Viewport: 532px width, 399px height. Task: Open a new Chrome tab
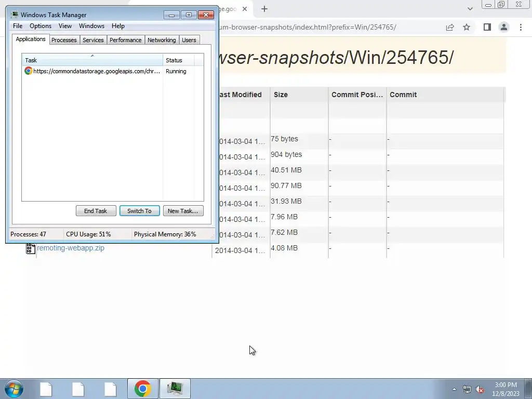[x=264, y=9]
